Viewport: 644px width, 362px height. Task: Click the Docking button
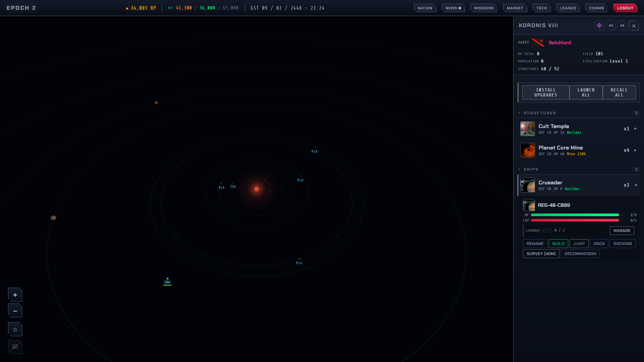[623, 244]
